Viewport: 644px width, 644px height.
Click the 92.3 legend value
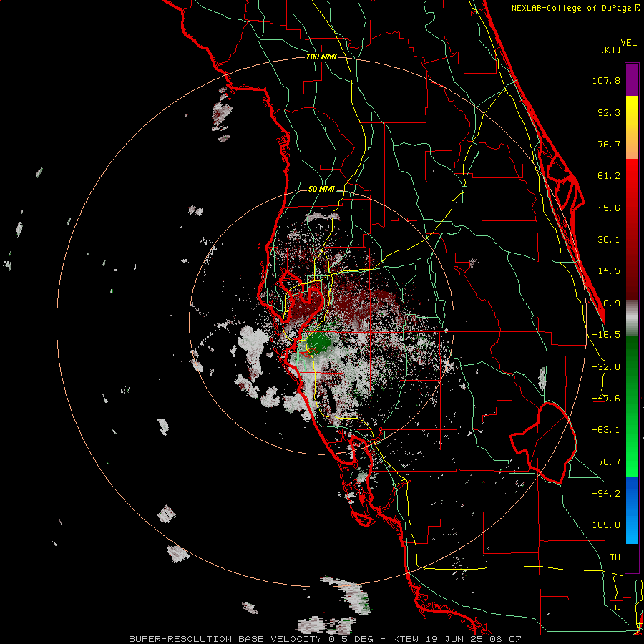click(x=609, y=112)
